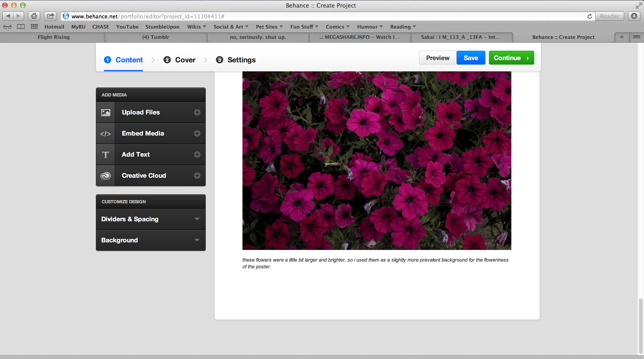
Task: Click plus icon next to Embed Media
Action: click(x=197, y=133)
